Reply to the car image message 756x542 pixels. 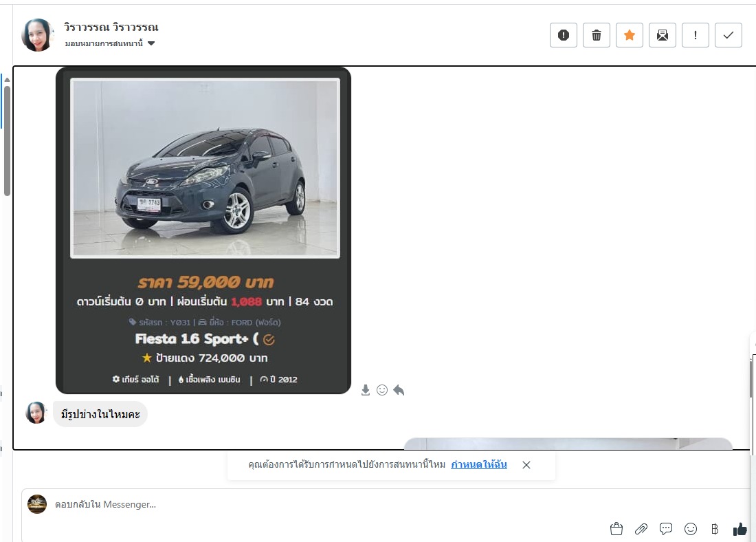399,390
